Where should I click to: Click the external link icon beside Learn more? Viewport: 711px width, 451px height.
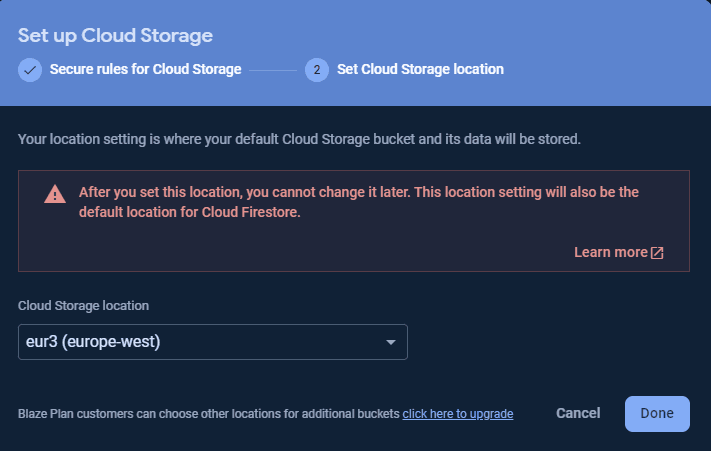click(x=657, y=253)
